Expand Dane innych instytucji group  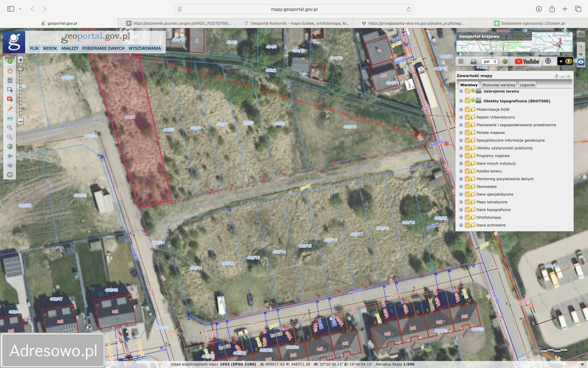(461, 163)
